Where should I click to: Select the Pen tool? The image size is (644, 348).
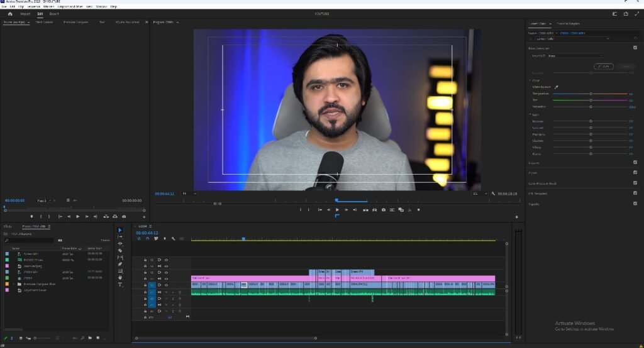point(120,264)
